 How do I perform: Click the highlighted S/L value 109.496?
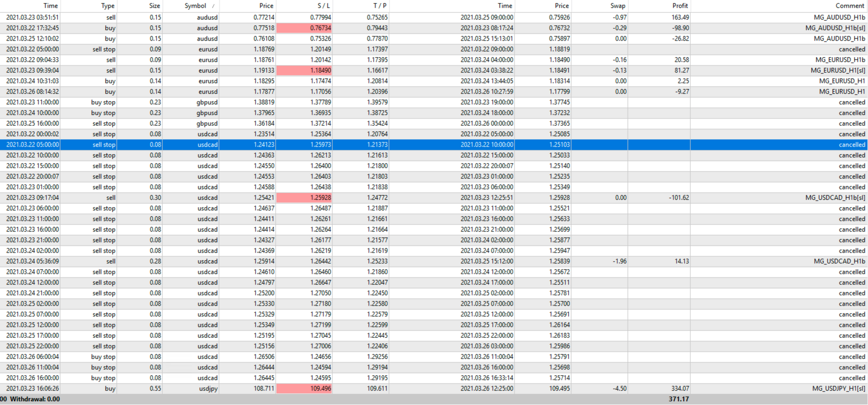304,388
